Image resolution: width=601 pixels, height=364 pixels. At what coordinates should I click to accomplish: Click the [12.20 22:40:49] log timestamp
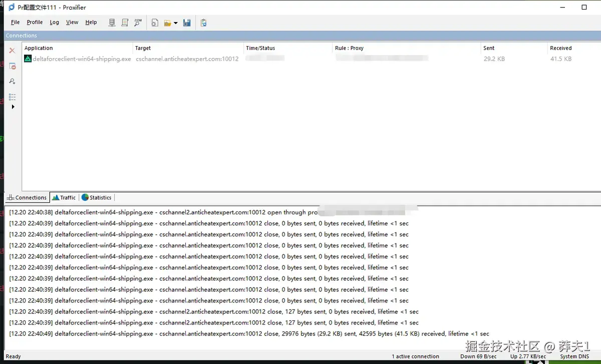(31, 333)
